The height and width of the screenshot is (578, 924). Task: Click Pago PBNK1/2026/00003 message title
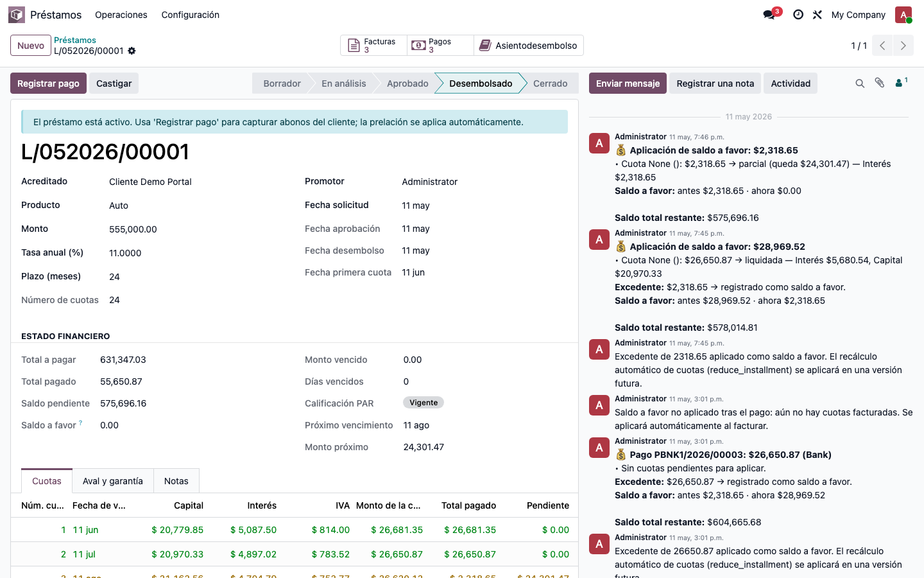(x=730, y=455)
